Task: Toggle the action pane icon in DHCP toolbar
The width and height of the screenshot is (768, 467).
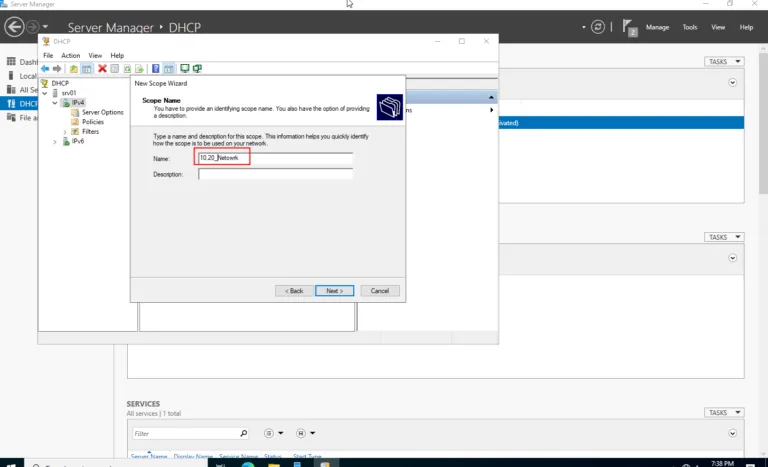Action: (x=168, y=69)
